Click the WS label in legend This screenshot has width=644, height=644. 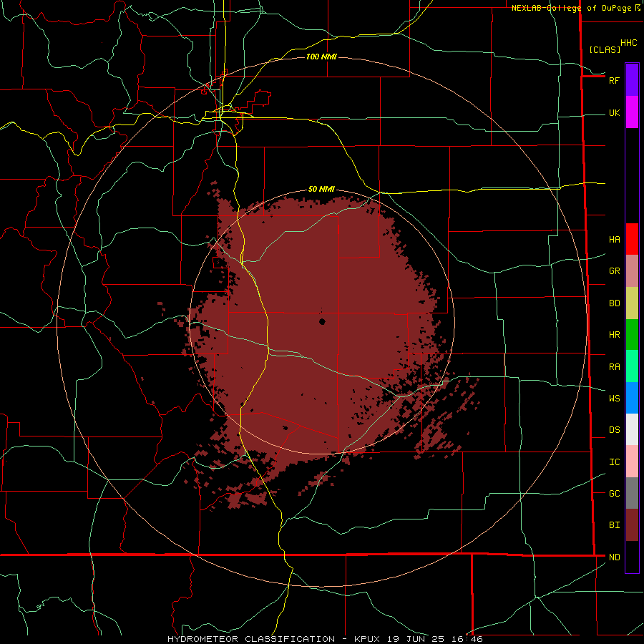point(614,398)
